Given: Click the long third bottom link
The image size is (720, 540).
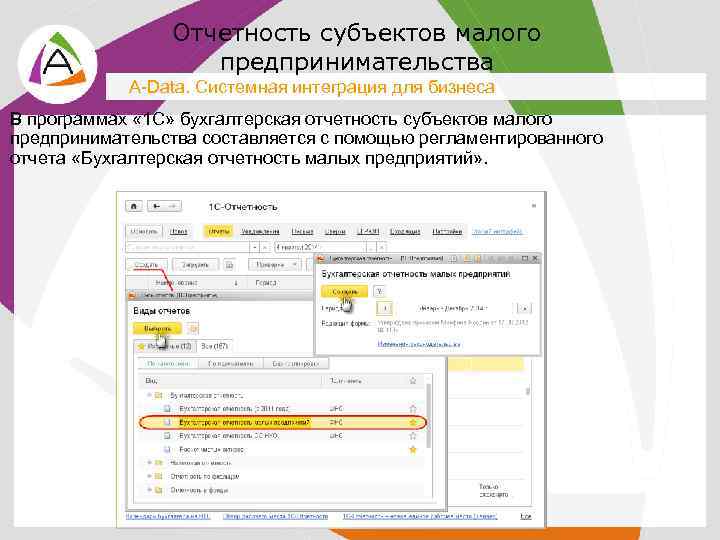Looking at the screenshot, I should pos(420,516).
